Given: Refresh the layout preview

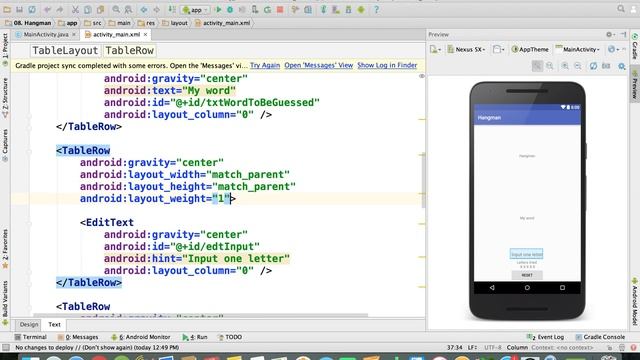Looking at the screenshot, I should [x=593, y=66].
